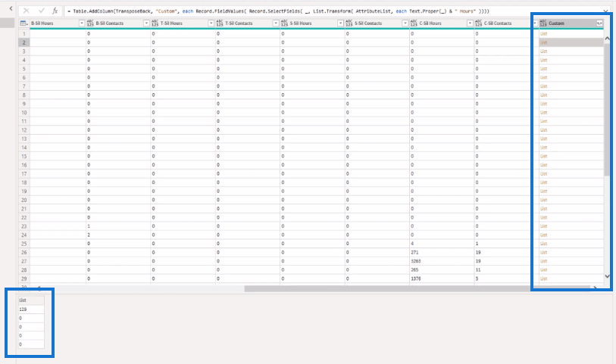Open filter dropdown for B-Sil Hours column
The width and height of the screenshot is (616, 364).
coord(82,23)
